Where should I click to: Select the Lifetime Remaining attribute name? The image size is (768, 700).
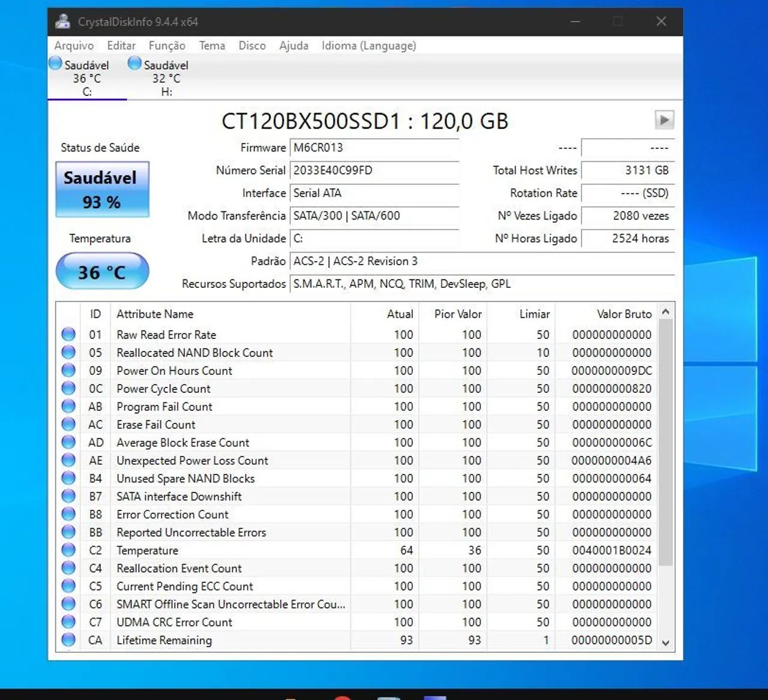coord(164,640)
